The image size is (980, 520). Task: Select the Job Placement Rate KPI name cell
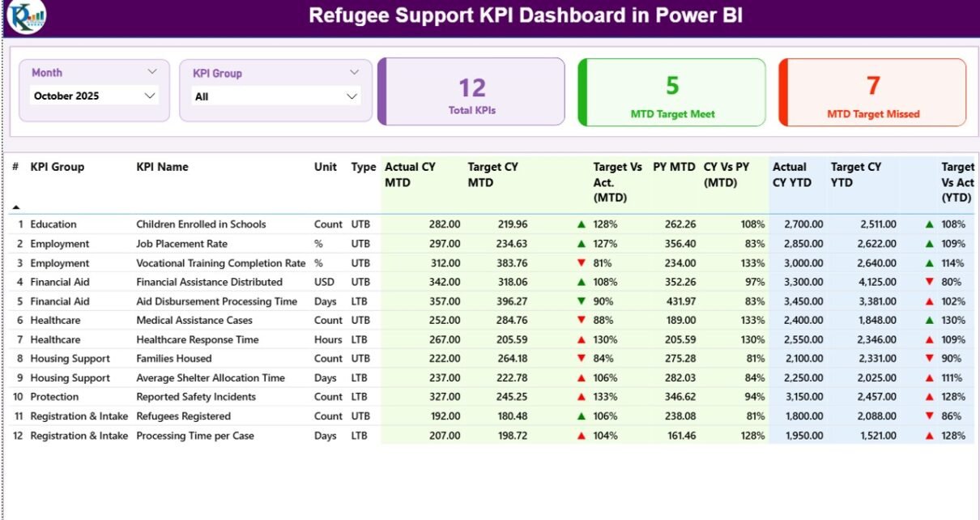click(x=181, y=244)
